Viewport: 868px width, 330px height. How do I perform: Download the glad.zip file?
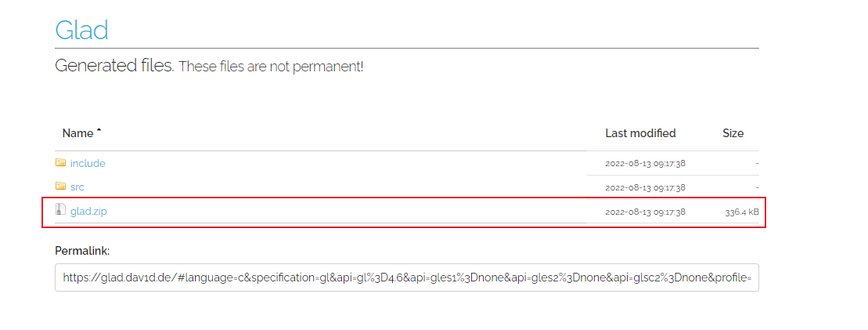88,211
